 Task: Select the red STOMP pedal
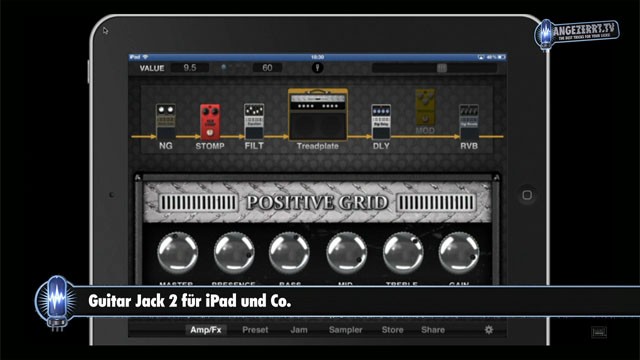tap(210, 122)
